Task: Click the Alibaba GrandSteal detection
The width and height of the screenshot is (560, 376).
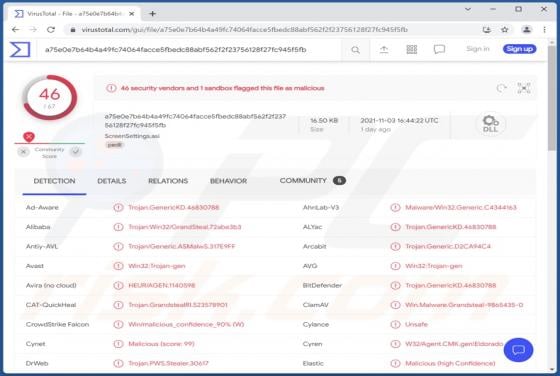Action: (x=185, y=227)
